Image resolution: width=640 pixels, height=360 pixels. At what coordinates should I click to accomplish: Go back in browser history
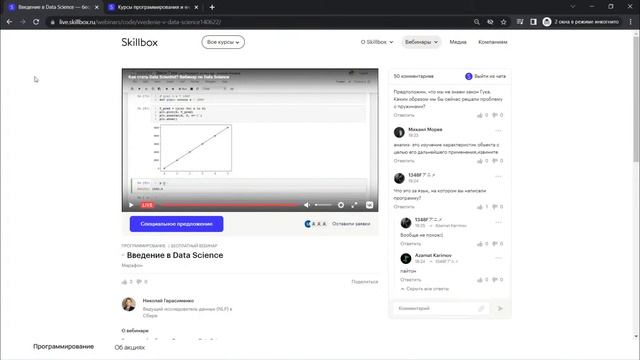(9, 22)
